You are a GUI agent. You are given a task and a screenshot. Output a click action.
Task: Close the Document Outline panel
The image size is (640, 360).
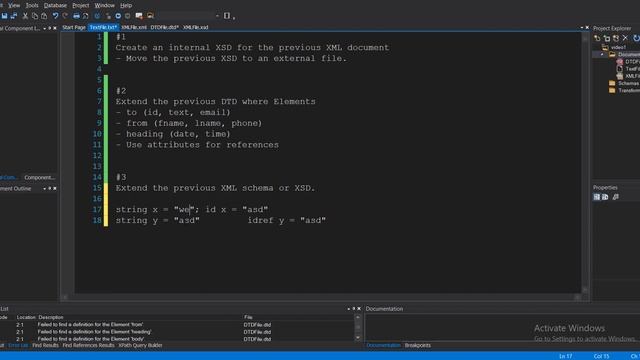[55, 189]
